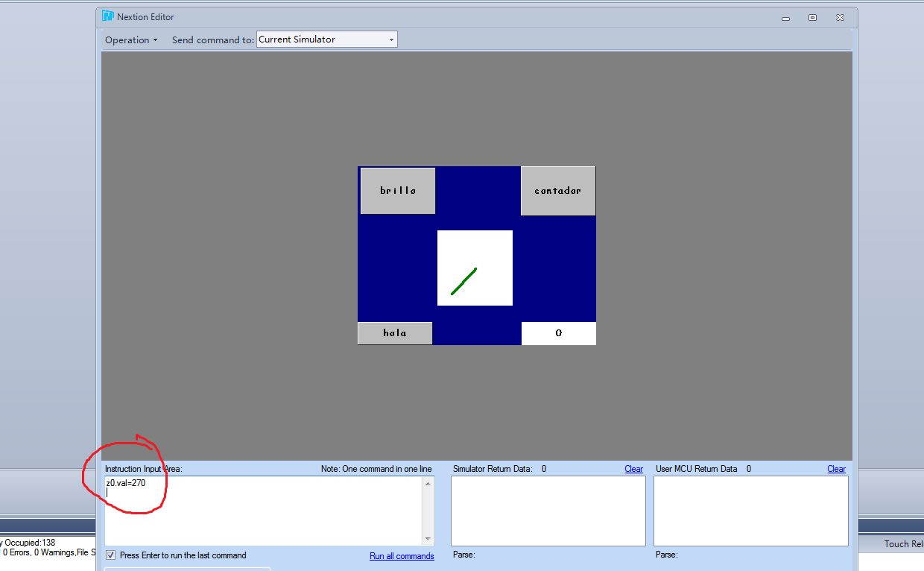The width and height of the screenshot is (924, 571).
Task: Expand the Send command to dropdown
Action: tap(391, 40)
